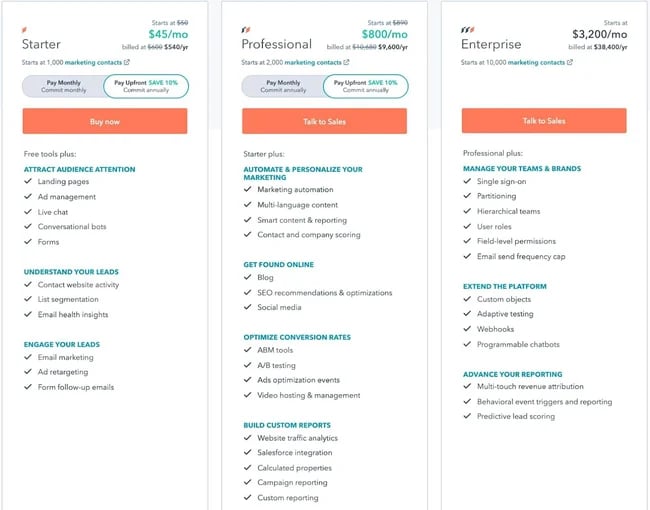The image size is (650, 510).
Task: Click the checkmark icon next to Single sign-on
Action: point(467,182)
